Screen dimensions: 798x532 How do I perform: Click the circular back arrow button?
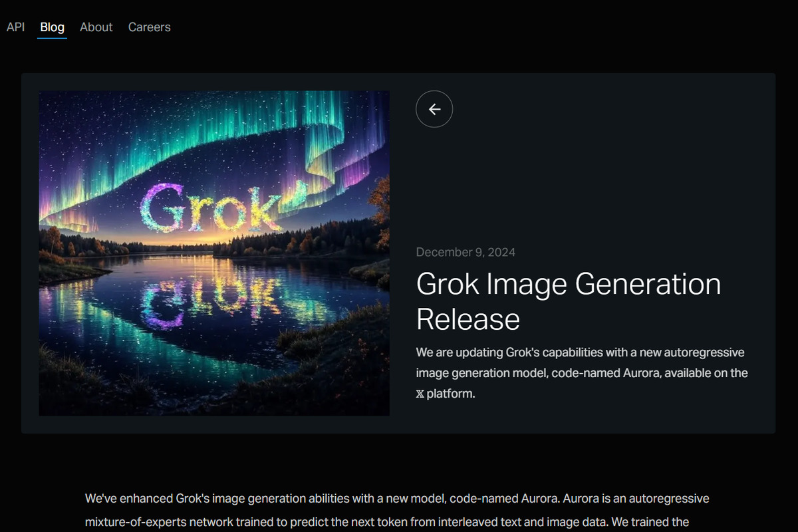pyautogui.click(x=434, y=109)
